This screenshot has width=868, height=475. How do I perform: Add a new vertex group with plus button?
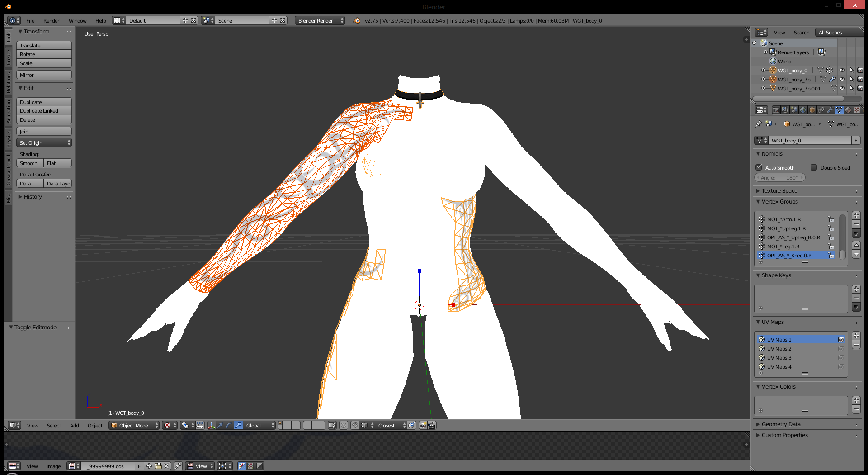click(856, 215)
